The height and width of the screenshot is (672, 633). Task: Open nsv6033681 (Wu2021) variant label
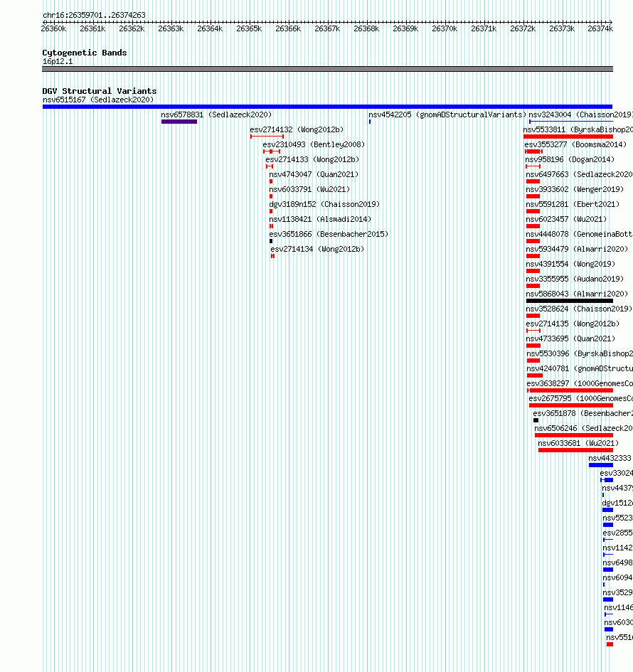[x=578, y=444]
